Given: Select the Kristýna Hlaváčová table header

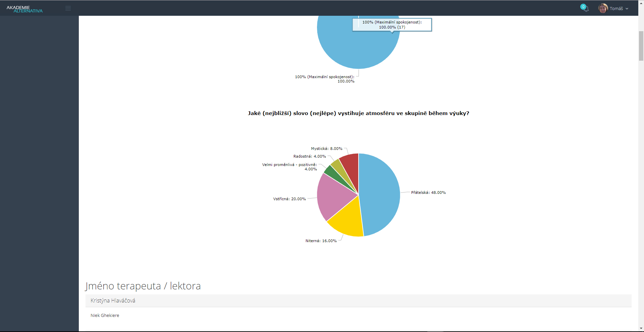Looking at the screenshot, I should coord(113,301).
